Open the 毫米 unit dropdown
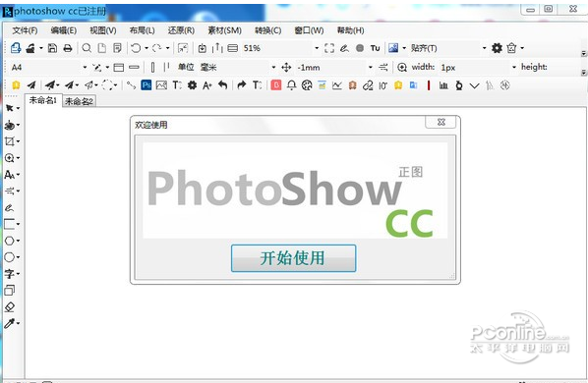 273,68
